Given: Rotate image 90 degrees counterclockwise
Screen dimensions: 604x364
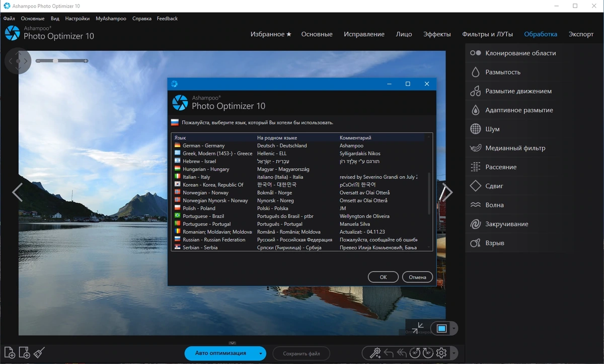Looking at the screenshot, I should 415,353.
